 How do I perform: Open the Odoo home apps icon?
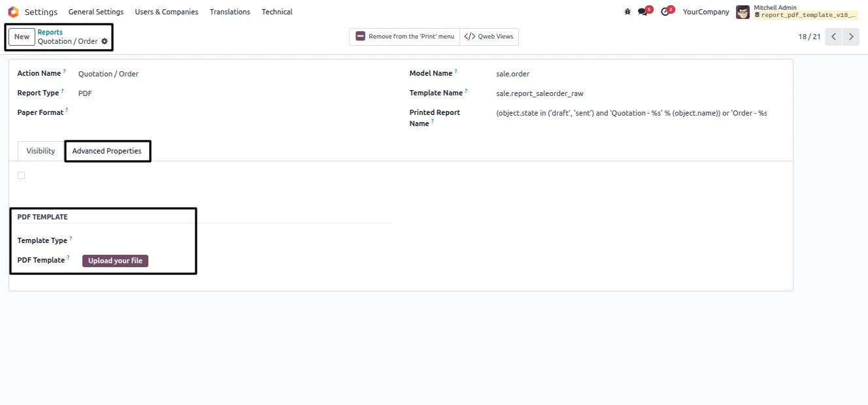pyautogui.click(x=13, y=12)
